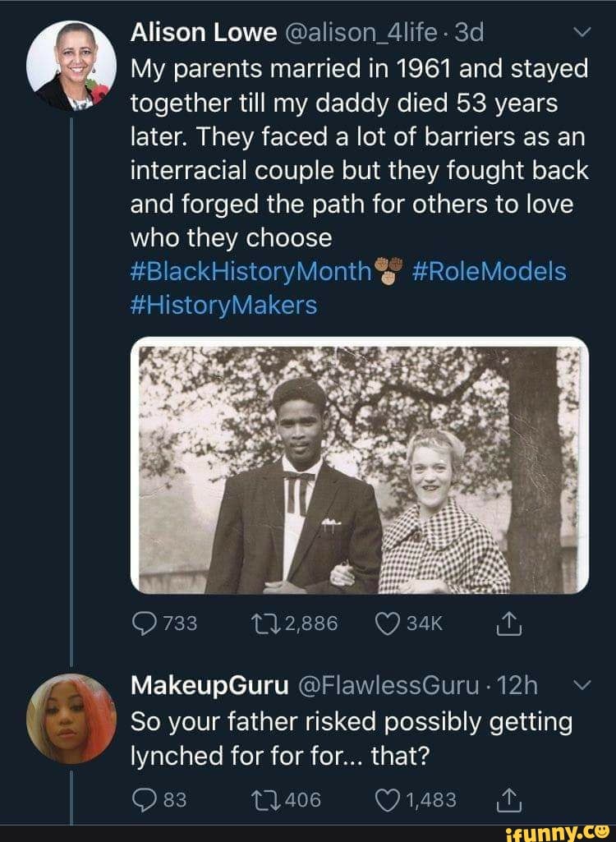Image resolution: width=616 pixels, height=842 pixels.
Task: Click reply icon on Alison Lowe's tweet
Action: tap(144, 623)
